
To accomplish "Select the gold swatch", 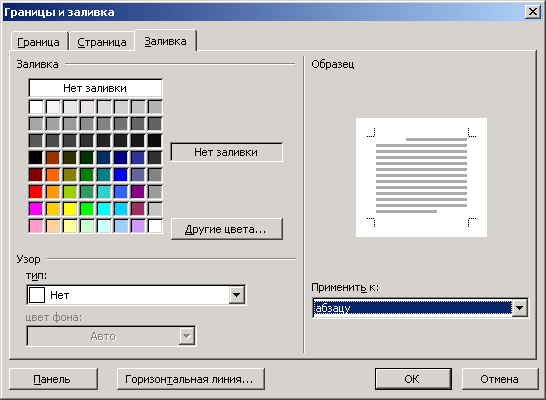I will coord(53,209).
